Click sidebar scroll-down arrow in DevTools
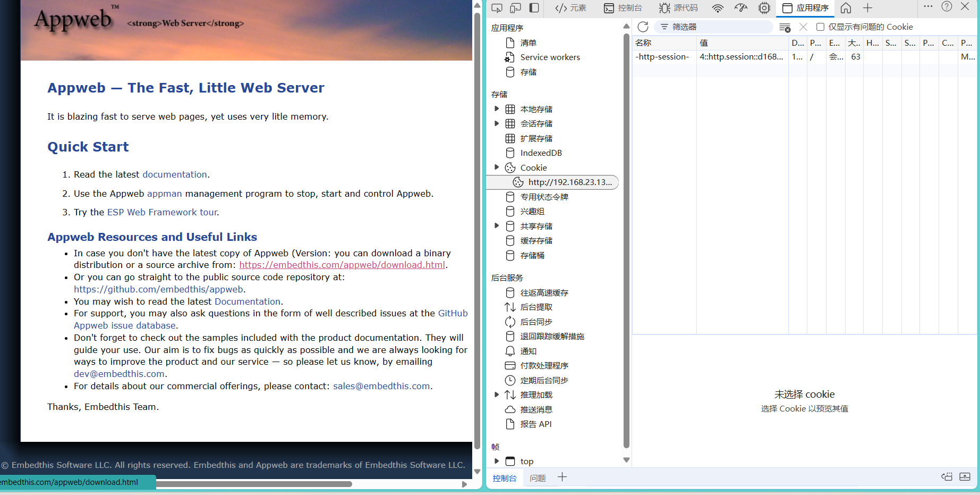This screenshot has height=495, width=980. 626,460
